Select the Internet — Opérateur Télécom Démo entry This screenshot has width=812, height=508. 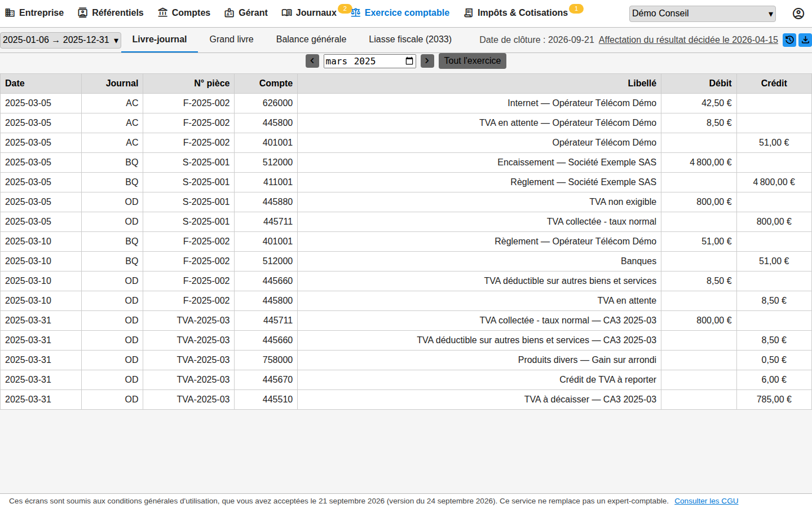point(582,103)
